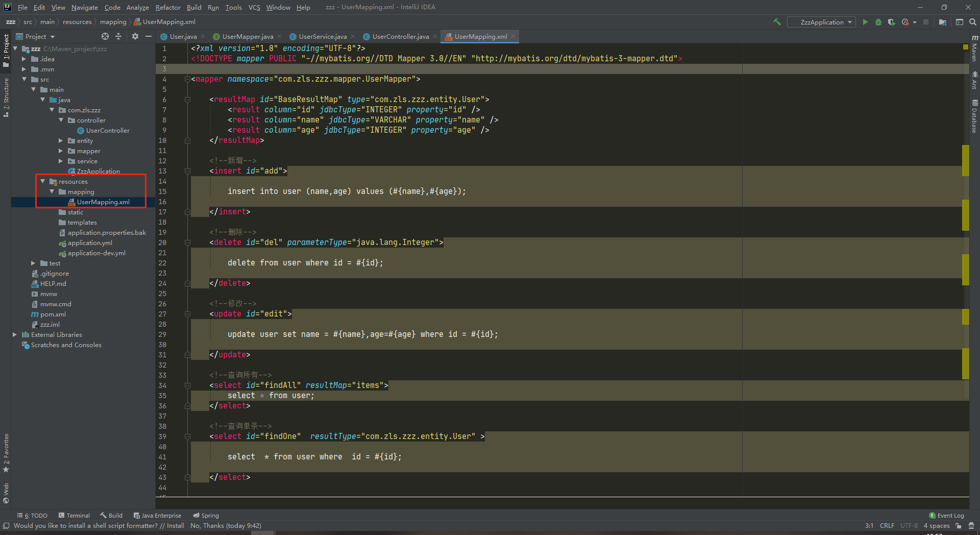Viewport: 980px width, 535px height.
Task: Open the Database tool window
Action: pos(974,116)
